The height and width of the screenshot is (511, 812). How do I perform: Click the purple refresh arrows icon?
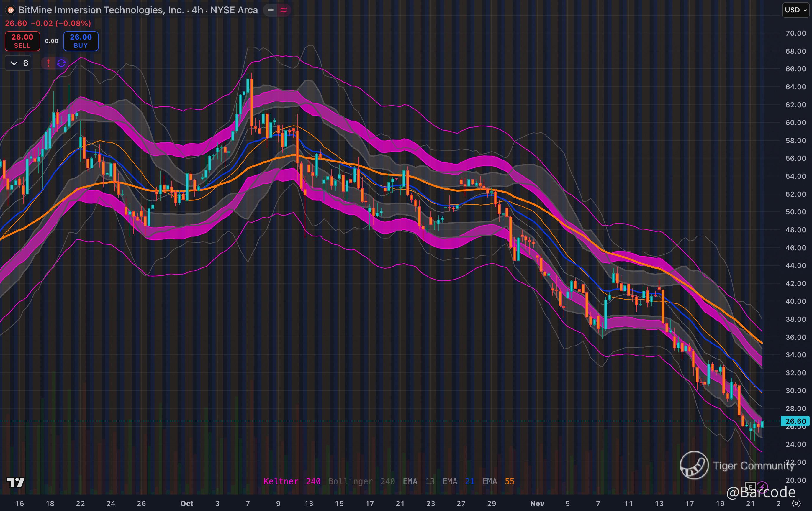61,63
